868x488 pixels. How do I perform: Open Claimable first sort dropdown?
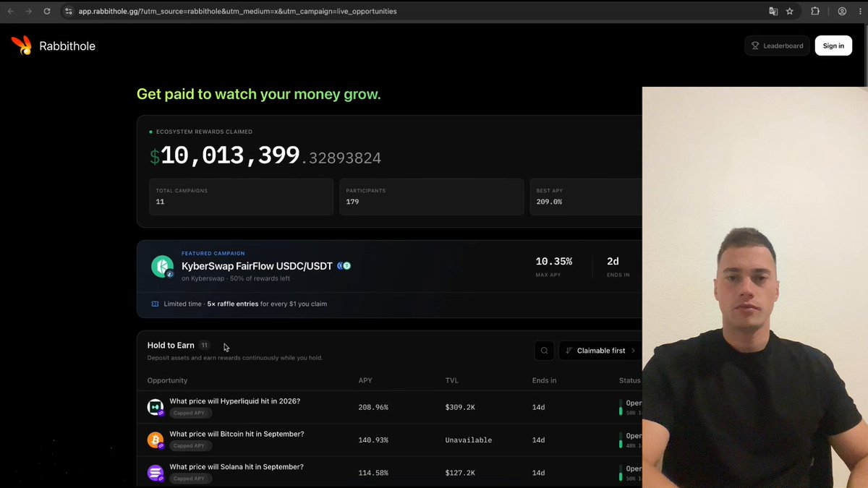pos(600,351)
